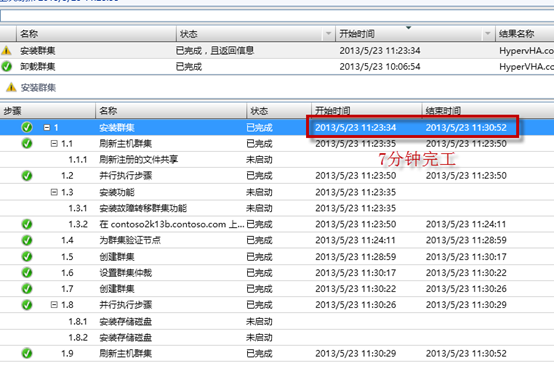The width and height of the screenshot is (554, 366).
Task: Click green check icon of step 1.8
Action: pos(27,305)
